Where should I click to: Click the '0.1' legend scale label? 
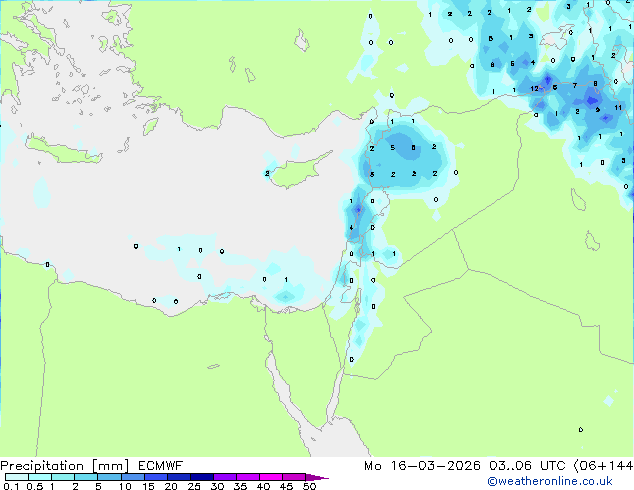pyautogui.click(x=11, y=486)
